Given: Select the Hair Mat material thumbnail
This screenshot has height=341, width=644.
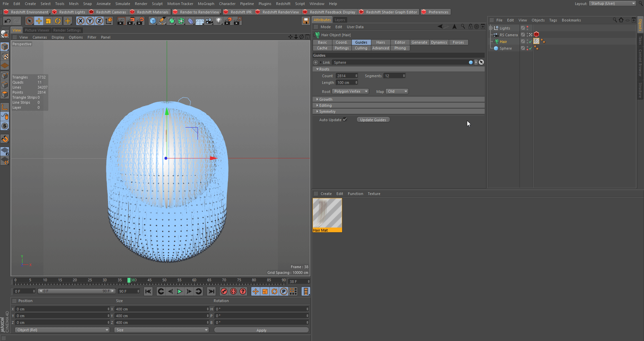Looking at the screenshot, I should (x=327, y=213).
